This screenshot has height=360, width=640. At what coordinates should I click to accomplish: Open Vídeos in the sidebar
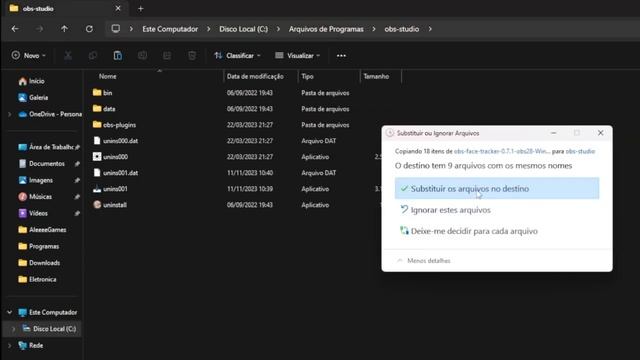[x=33, y=213]
